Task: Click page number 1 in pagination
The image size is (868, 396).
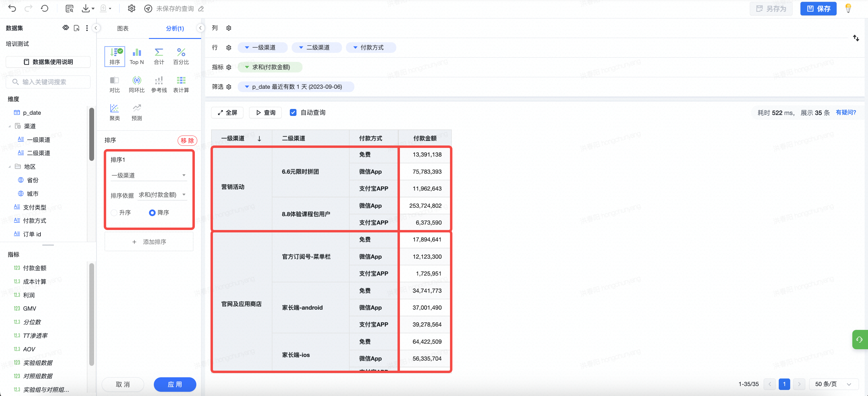Action: tap(784, 384)
